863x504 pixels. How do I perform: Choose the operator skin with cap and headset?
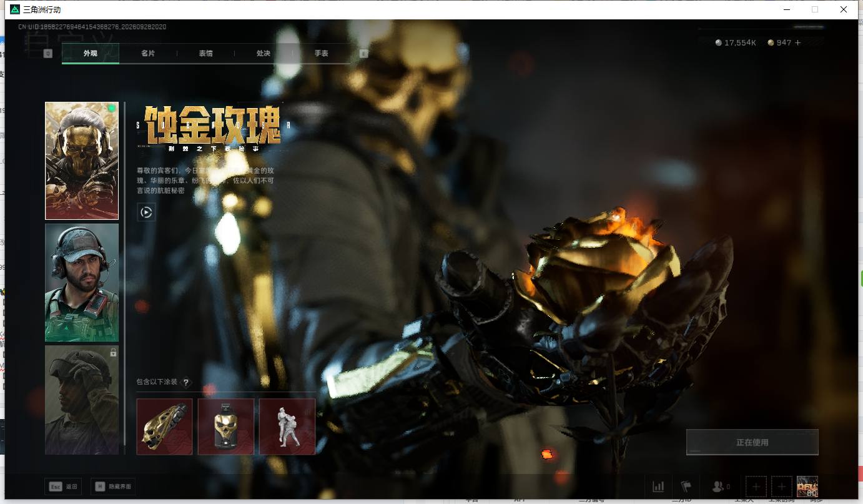82,282
